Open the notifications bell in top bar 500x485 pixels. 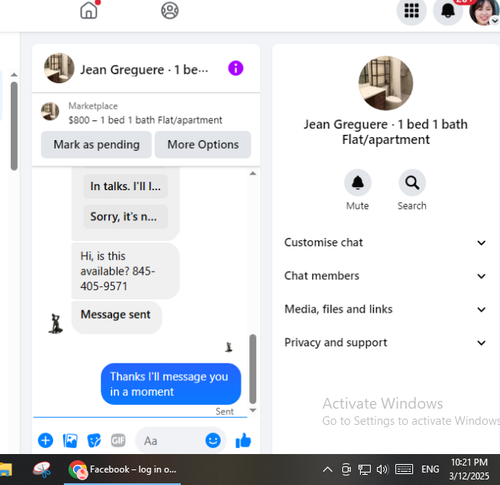click(x=448, y=11)
